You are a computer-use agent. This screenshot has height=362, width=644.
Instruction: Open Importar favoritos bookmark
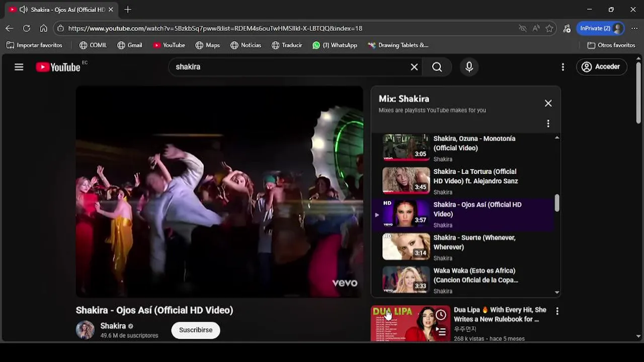(34, 45)
